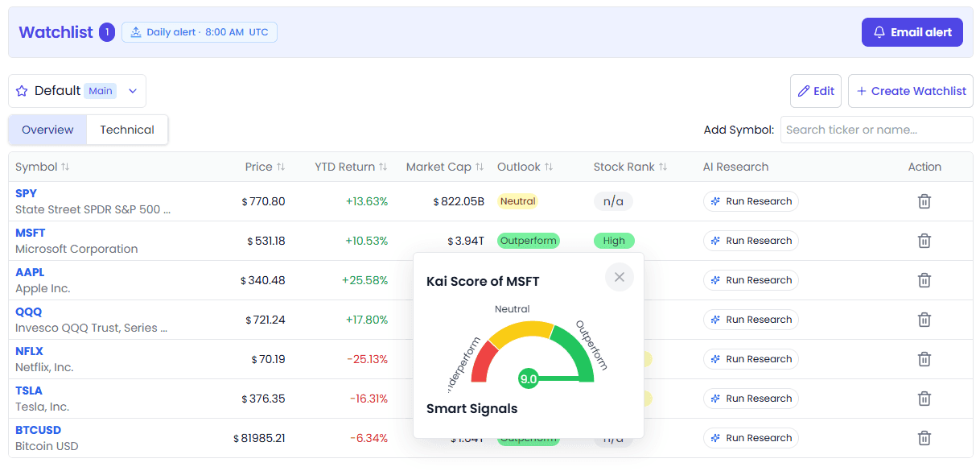Remove BTCUSD using trash icon
Screen dimensions: 980x471
coord(924,438)
